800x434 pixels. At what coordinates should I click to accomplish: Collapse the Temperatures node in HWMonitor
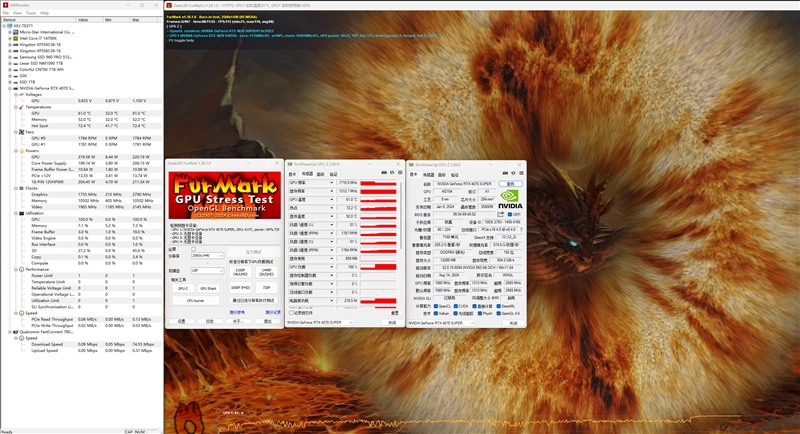pyautogui.click(x=16, y=107)
